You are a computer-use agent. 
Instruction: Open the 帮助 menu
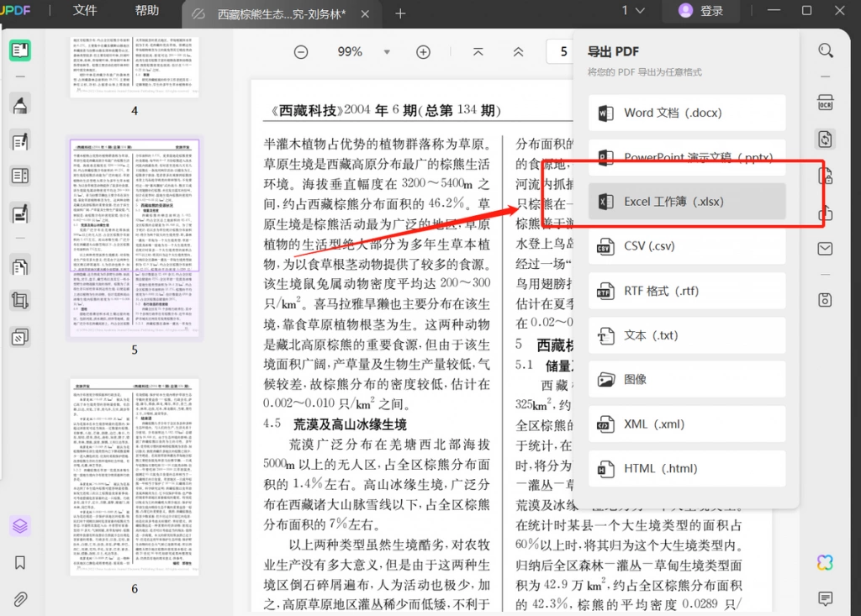pos(146,10)
